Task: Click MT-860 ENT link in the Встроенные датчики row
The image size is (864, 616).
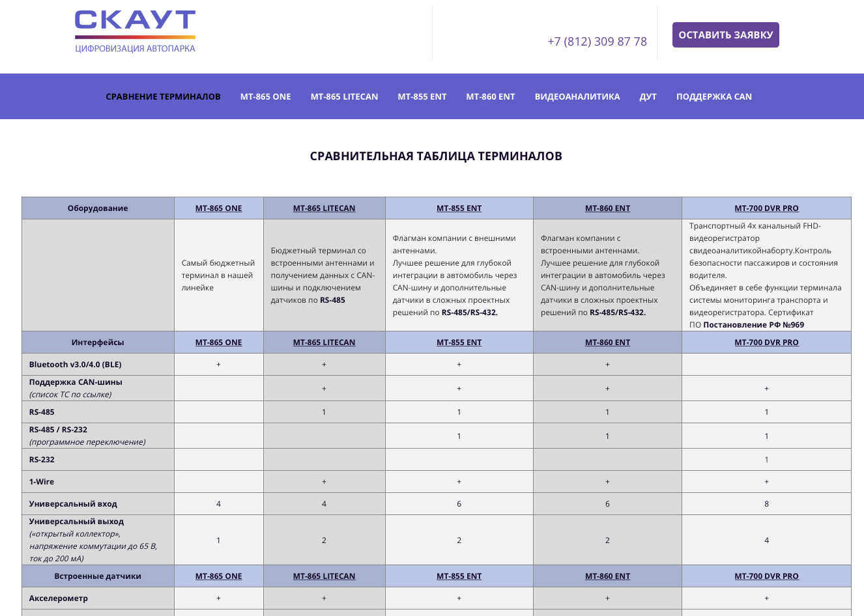Action: tap(607, 576)
